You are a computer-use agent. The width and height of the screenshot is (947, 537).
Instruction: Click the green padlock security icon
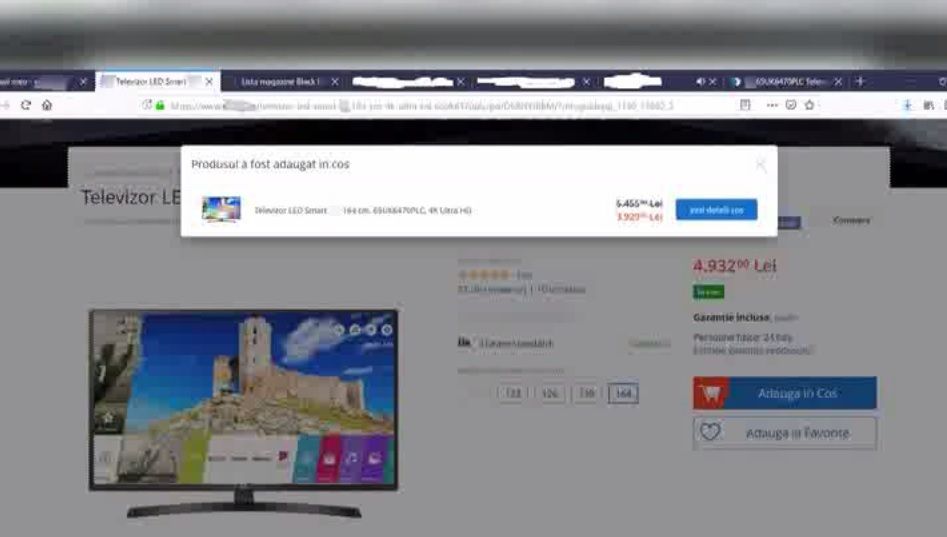pos(160,105)
